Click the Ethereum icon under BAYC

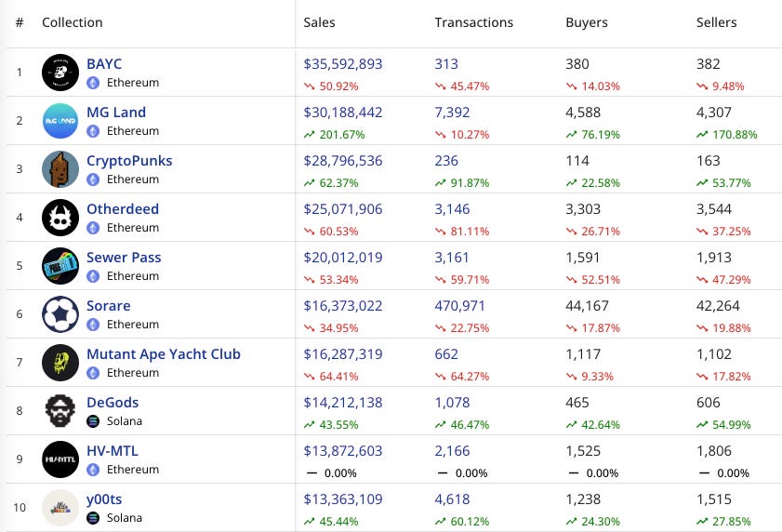[93, 83]
